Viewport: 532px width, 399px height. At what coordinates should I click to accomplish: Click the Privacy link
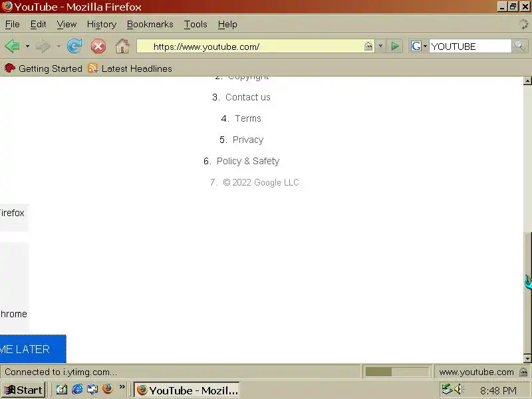pyautogui.click(x=248, y=140)
